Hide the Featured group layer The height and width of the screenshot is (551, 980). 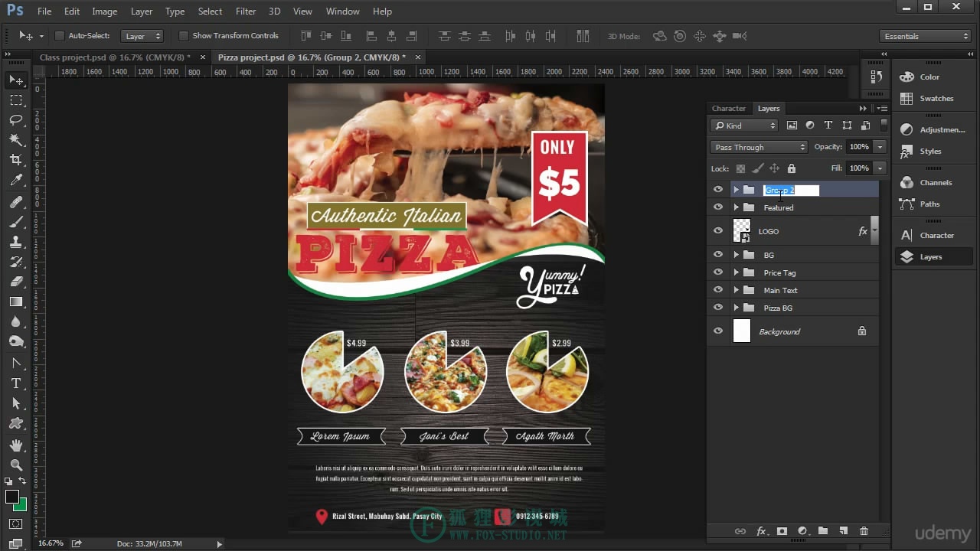718,207
